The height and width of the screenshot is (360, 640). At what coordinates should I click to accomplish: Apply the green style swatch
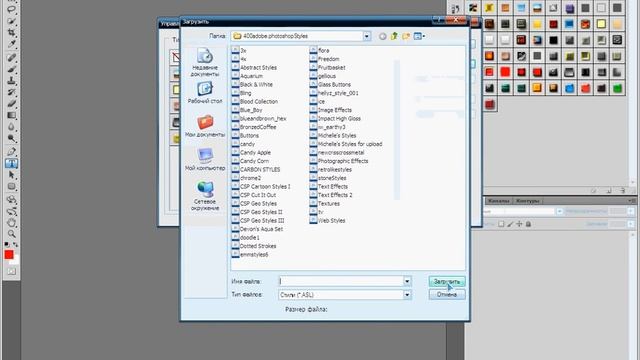coord(617,88)
